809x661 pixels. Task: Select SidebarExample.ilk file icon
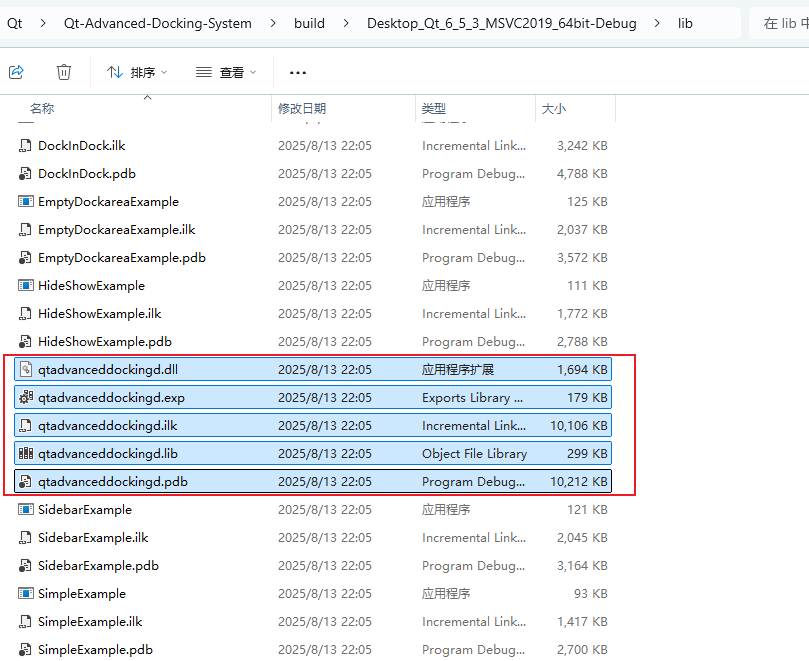click(x=25, y=538)
